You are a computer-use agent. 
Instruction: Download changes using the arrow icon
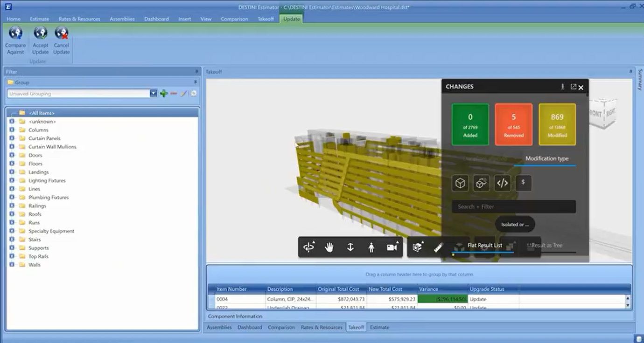coord(563,86)
